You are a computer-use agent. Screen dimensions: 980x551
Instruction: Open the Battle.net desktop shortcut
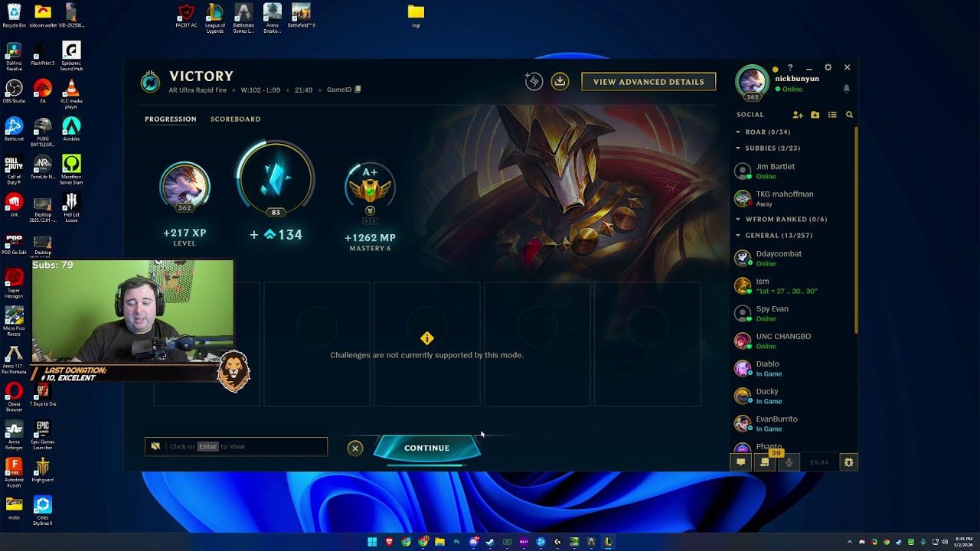coord(14,129)
